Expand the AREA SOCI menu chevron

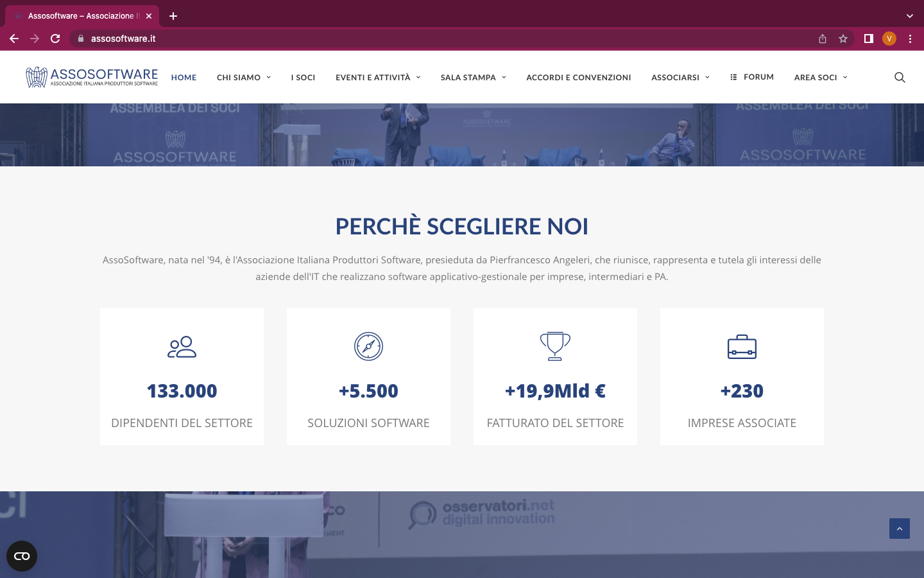click(x=843, y=77)
